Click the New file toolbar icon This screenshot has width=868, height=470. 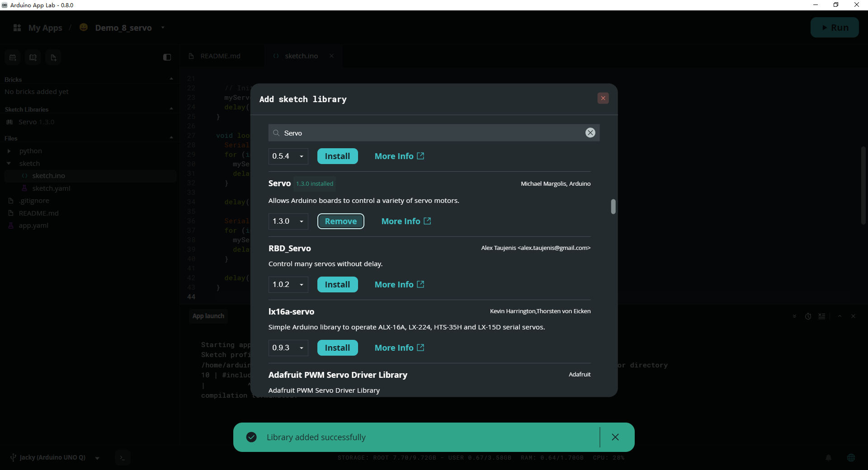click(53, 57)
